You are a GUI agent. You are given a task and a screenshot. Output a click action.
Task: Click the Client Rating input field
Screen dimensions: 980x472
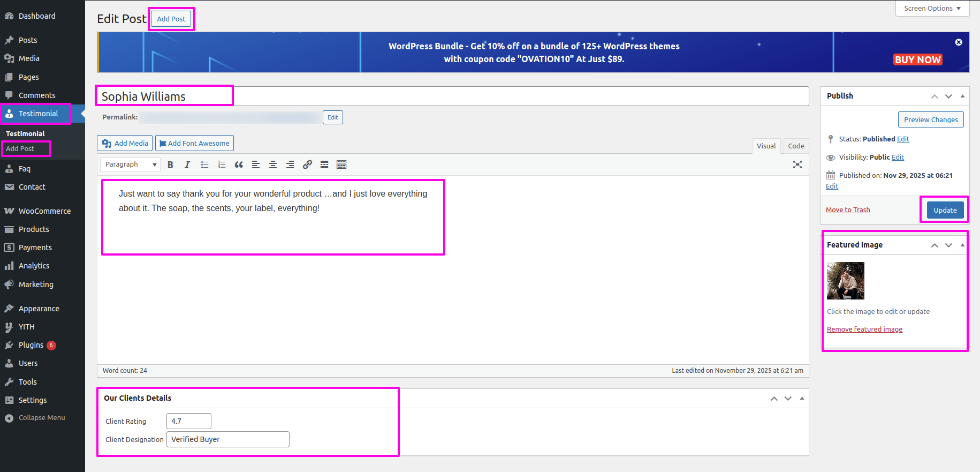tap(189, 421)
